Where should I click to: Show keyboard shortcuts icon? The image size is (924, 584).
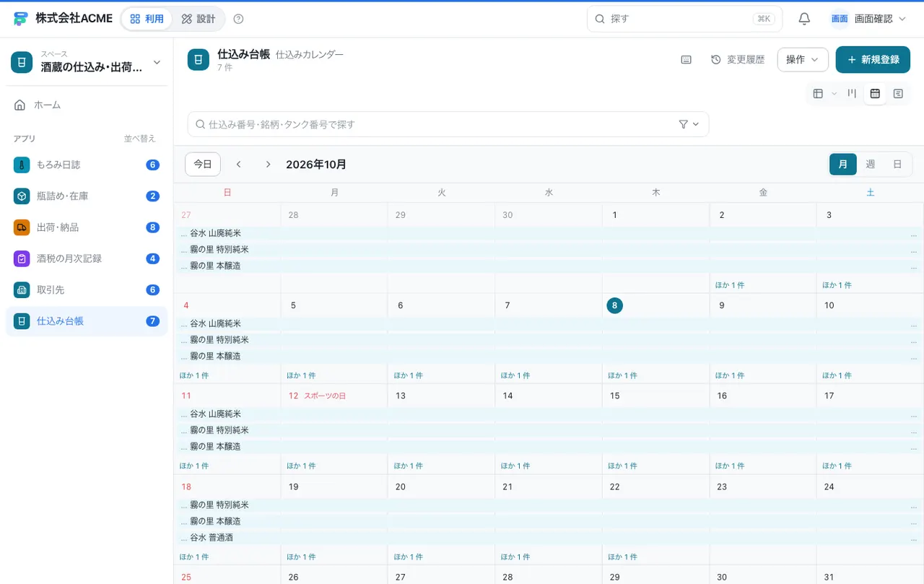pyautogui.click(x=687, y=60)
